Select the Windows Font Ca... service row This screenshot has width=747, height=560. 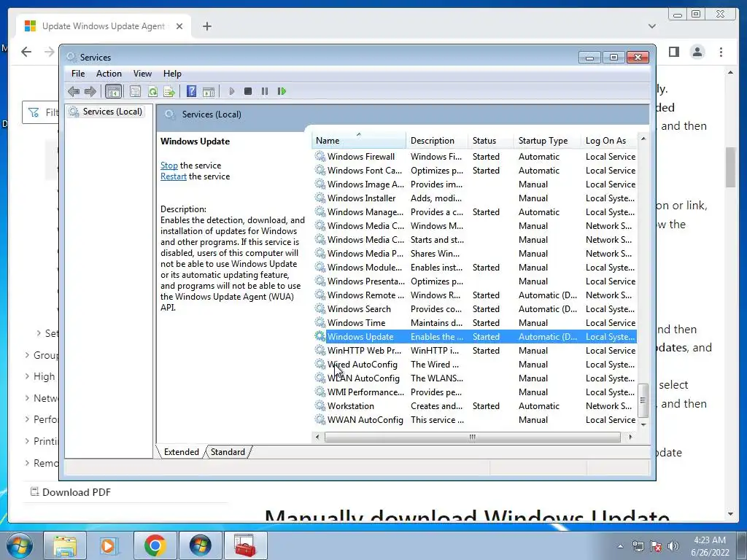pos(475,170)
